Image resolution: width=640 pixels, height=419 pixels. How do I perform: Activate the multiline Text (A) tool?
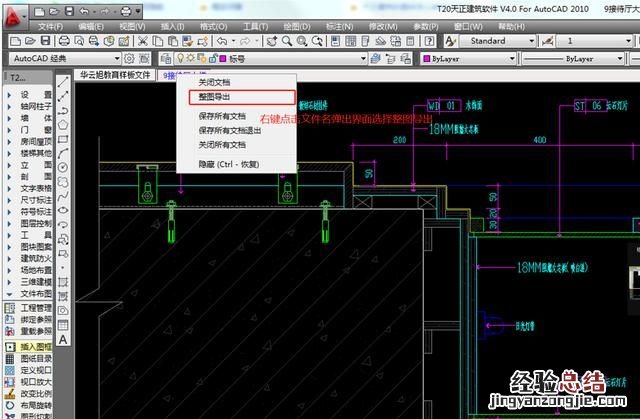pos(63,339)
